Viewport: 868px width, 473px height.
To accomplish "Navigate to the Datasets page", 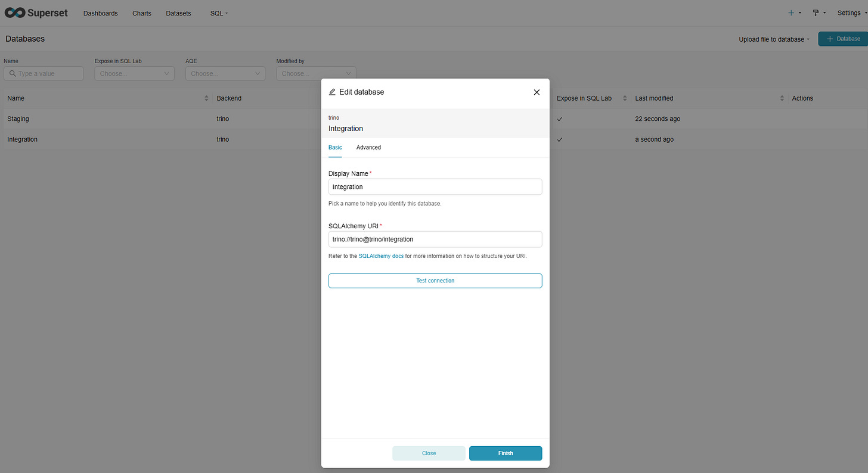I will tap(179, 13).
